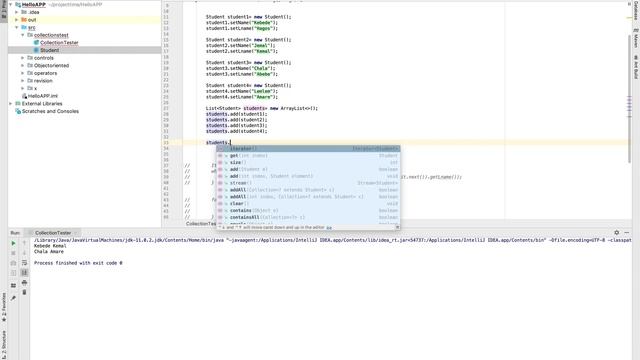Choose addAll(int index, Collection c) suggestion

(x=308, y=197)
